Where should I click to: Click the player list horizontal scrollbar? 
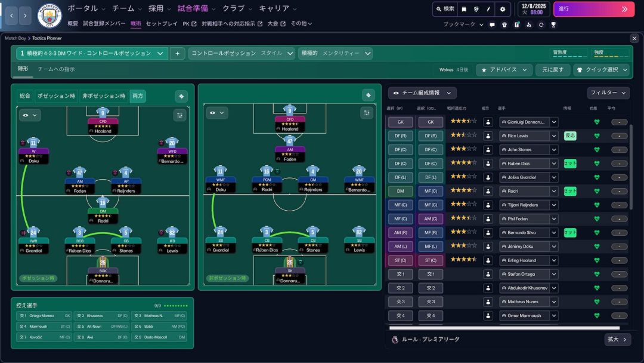(x=504, y=328)
